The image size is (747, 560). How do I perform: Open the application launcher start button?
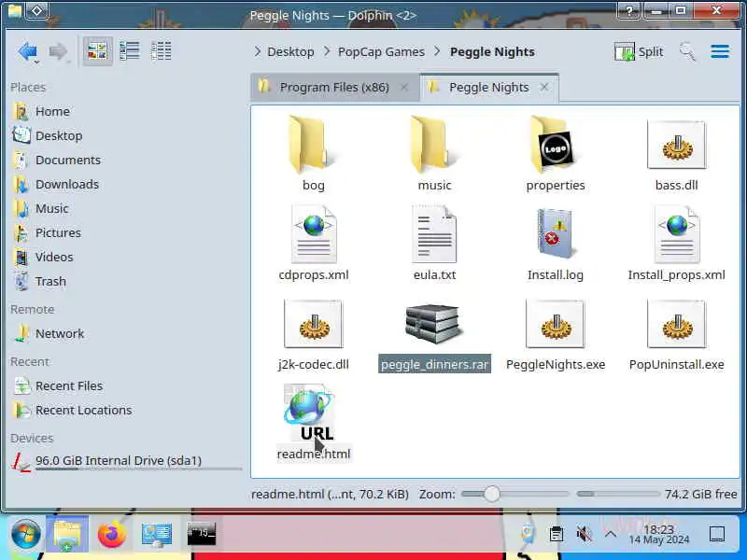[x=26, y=534]
